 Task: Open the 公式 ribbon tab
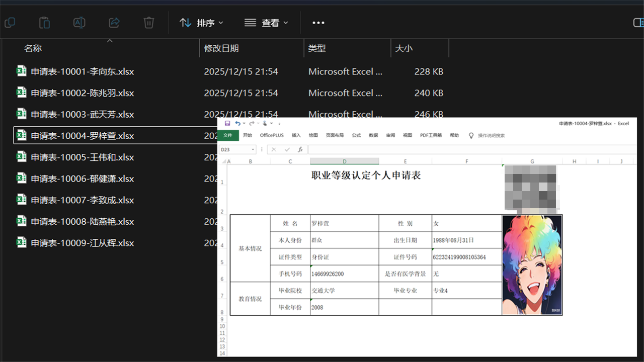point(356,135)
